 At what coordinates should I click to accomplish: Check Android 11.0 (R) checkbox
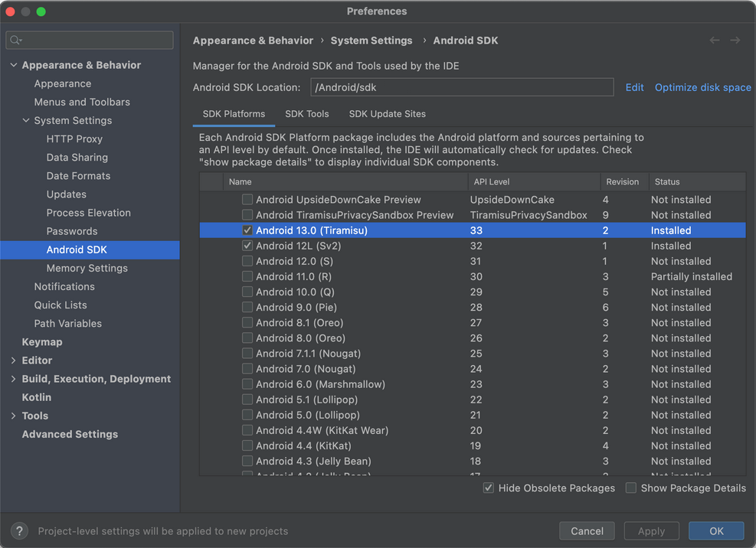tap(247, 276)
